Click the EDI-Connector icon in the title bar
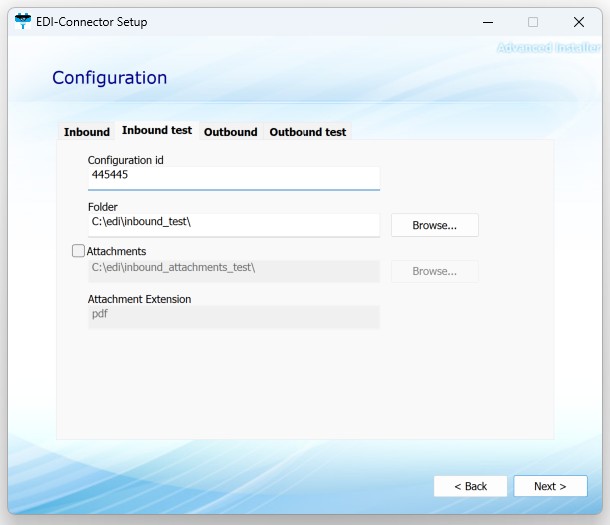 tap(22, 22)
